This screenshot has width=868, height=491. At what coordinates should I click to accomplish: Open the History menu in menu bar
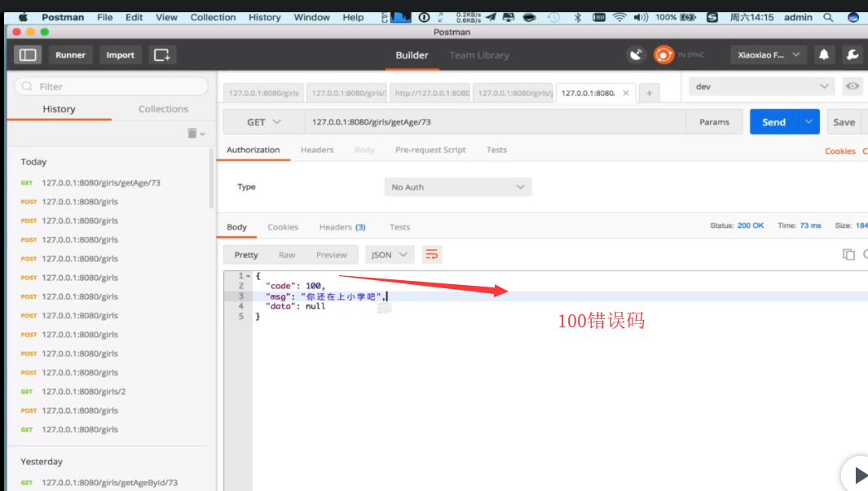tap(265, 17)
